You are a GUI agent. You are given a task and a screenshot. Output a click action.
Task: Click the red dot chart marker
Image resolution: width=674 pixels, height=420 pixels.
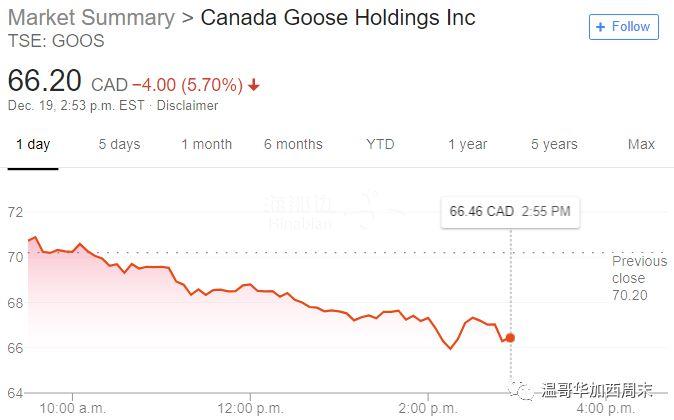click(x=510, y=338)
